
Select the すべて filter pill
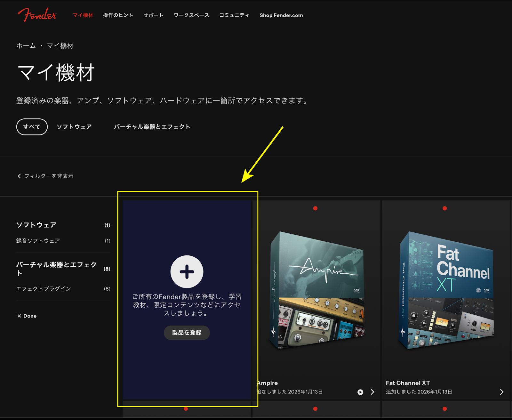click(32, 127)
